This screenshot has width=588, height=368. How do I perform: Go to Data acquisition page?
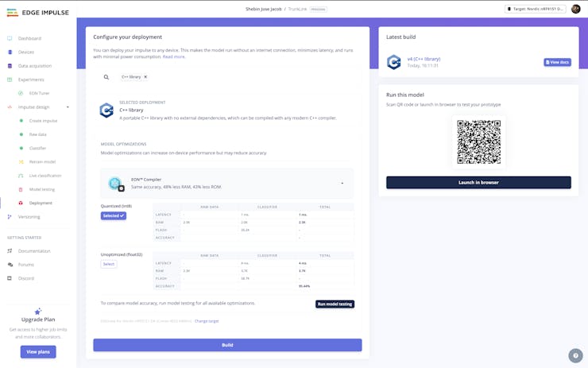[x=35, y=66]
